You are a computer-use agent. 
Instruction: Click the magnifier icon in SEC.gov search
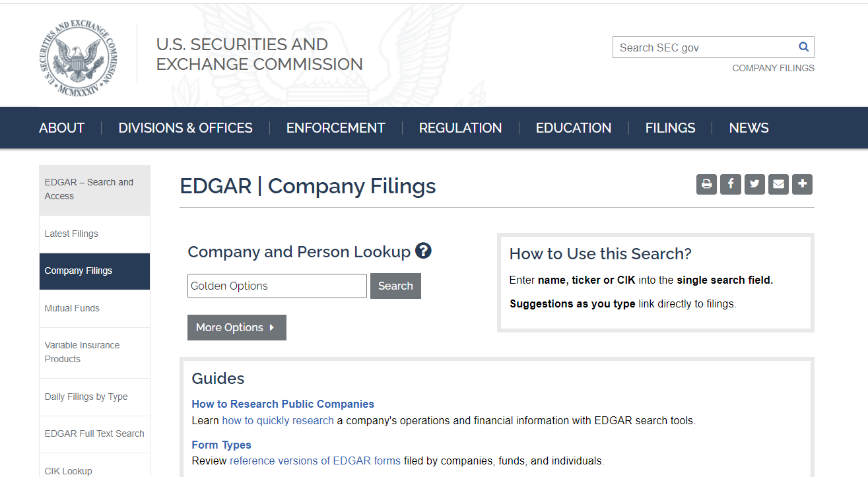[x=803, y=47]
